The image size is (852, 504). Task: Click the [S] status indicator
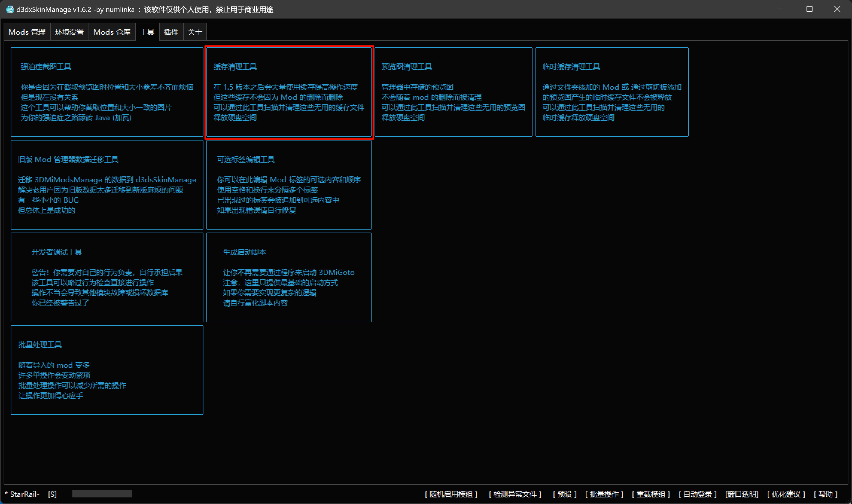pos(52,494)
